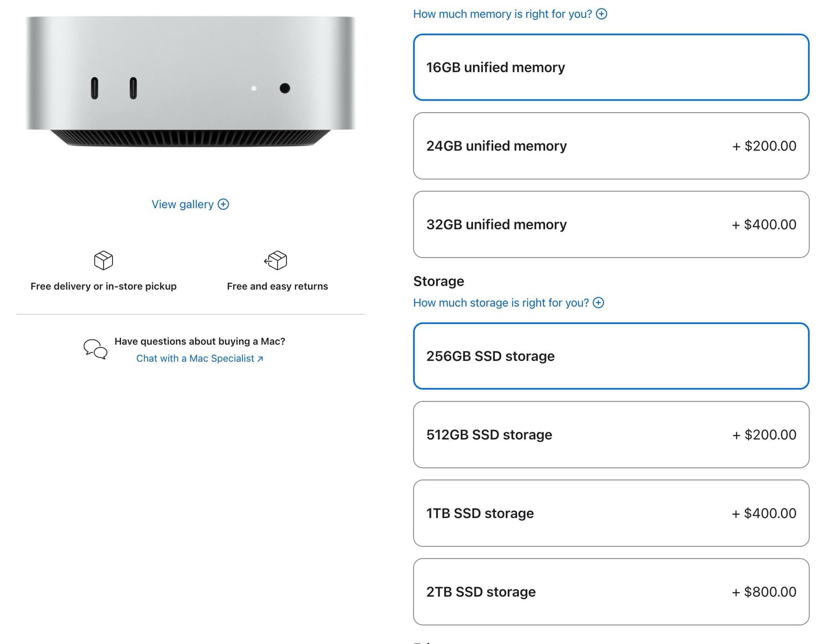
Task: Click the plus icon beside the storage help link
Action: point(598,303)
